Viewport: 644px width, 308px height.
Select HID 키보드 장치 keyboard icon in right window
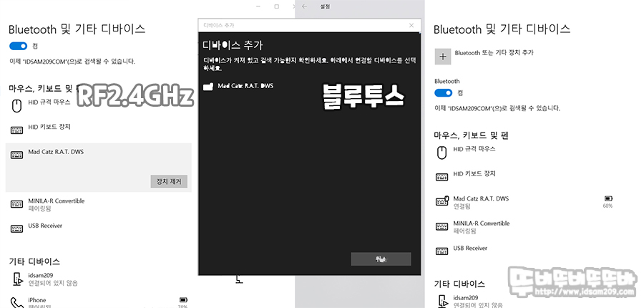pyautogui.click(x=441, y=177)
